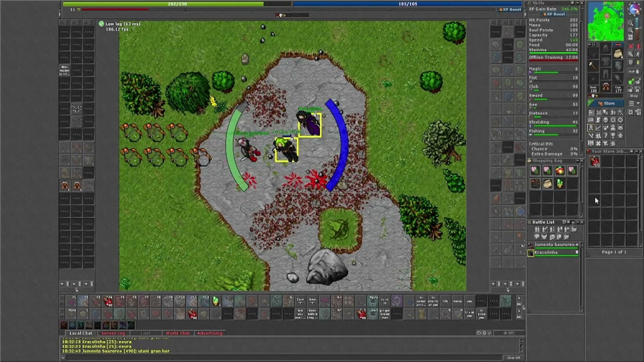Click the green crystal action bar slot
644x362 pixels.
coord(215,301)
